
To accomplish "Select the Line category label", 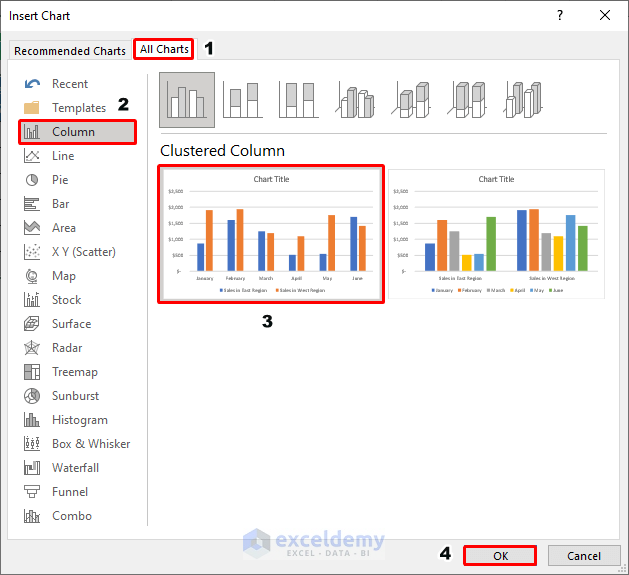I will (x=63, y=156).
